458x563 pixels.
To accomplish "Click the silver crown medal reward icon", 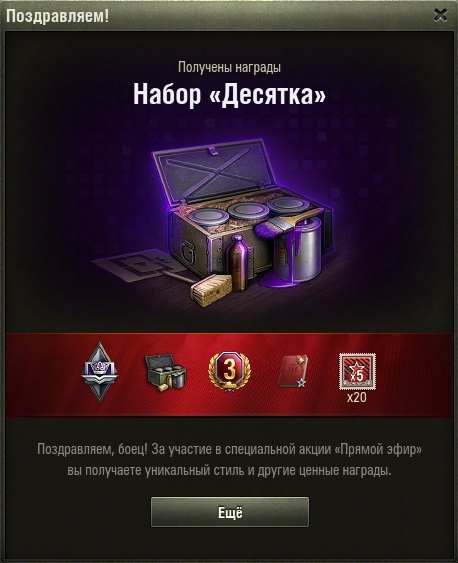I will point(99,372).
